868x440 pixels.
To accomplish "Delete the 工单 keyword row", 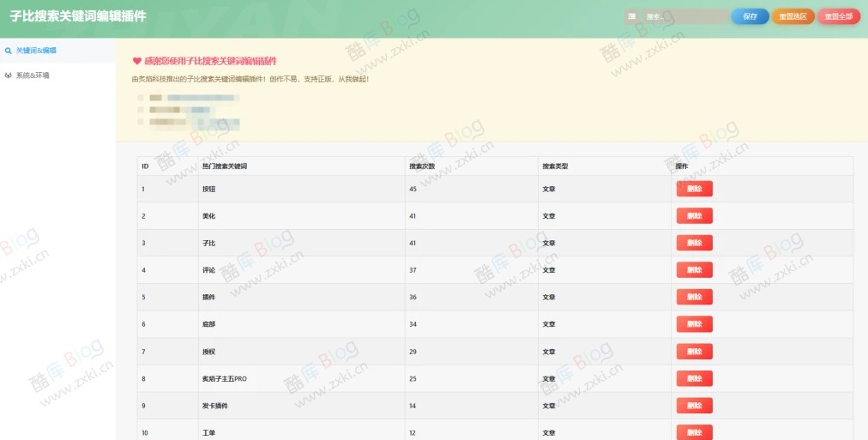I will (x=694, y=432).
